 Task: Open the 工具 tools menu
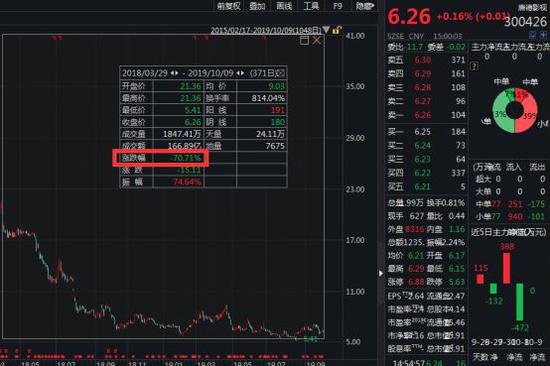(x=311, y=6)
